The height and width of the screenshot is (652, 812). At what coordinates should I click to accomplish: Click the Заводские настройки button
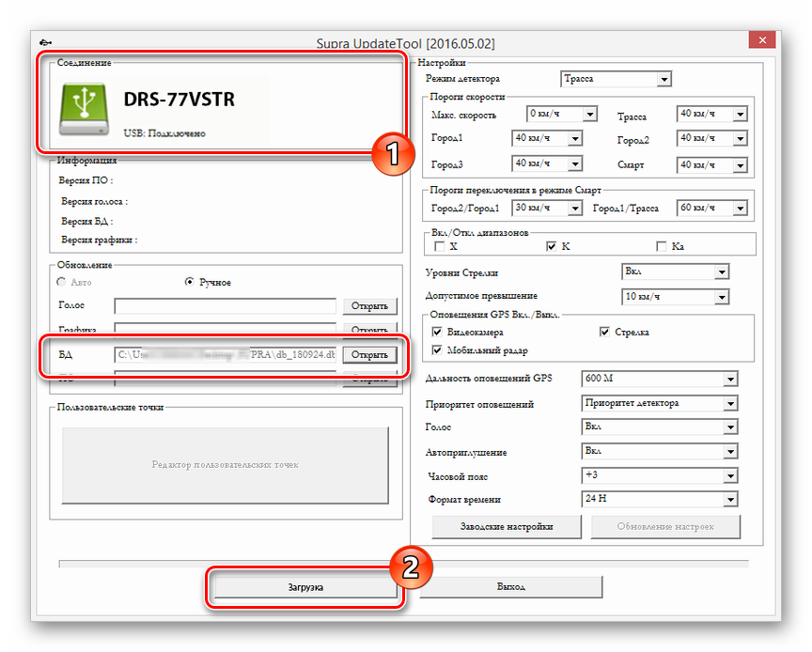(x=507, y=527)
